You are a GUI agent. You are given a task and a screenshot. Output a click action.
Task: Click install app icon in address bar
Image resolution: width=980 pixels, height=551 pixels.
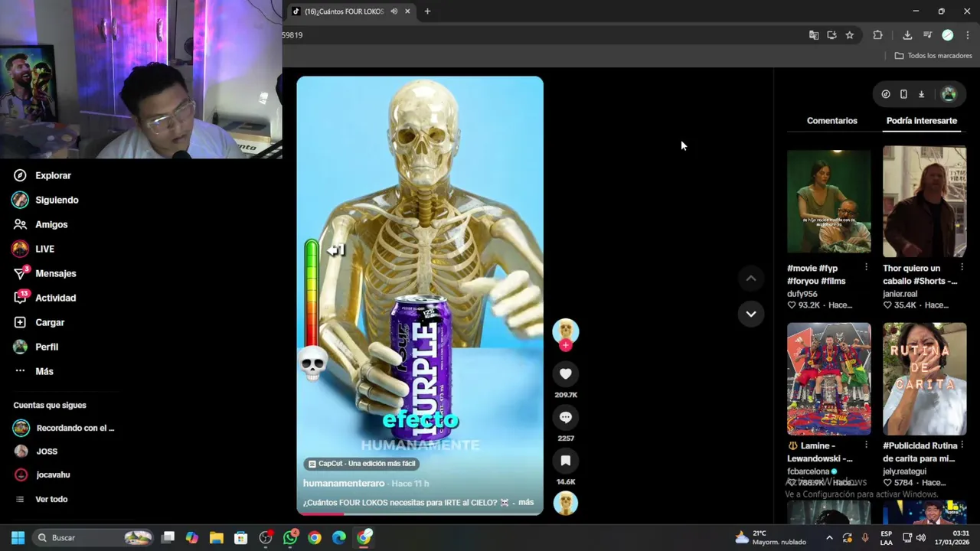pos(831,35)
